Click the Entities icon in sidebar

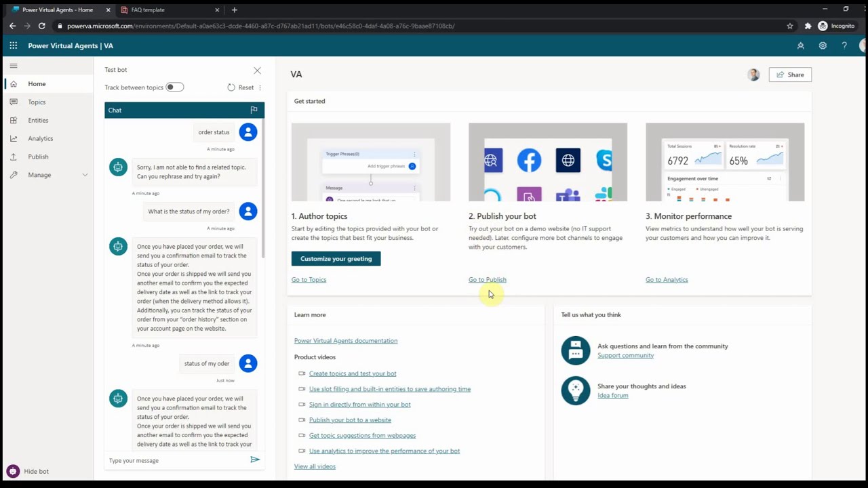[14, 120]
